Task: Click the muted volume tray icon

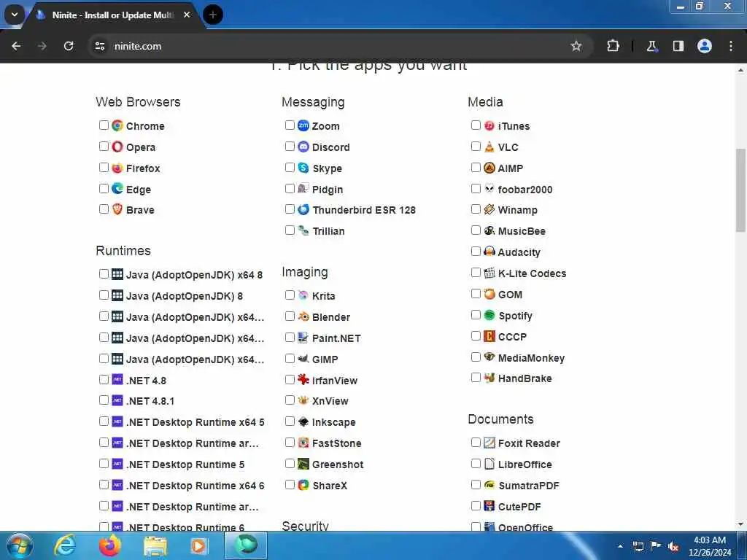Action: pyautogui.click(x=673, y=547)
